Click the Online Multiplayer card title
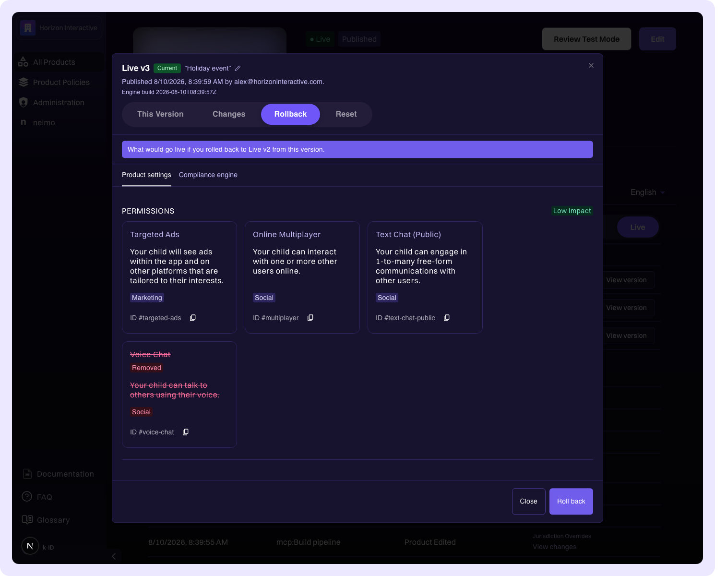727x588 pixels. point(286,235)
